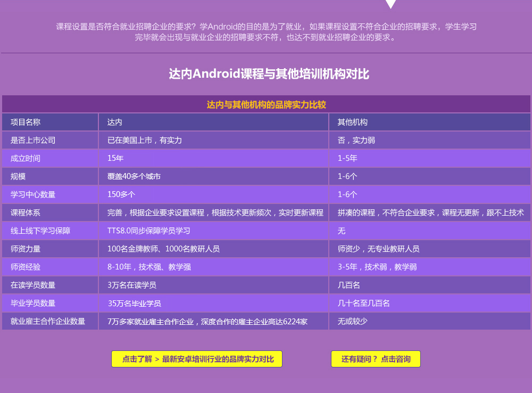Image resolution: width=532 pixels, height=393 pixels.
Task: Select the '其他机构' column header
Action: coord(352,122)
